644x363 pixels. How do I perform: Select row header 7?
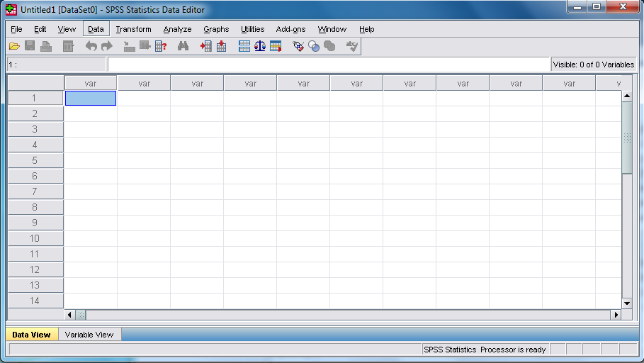click(35, 191)
